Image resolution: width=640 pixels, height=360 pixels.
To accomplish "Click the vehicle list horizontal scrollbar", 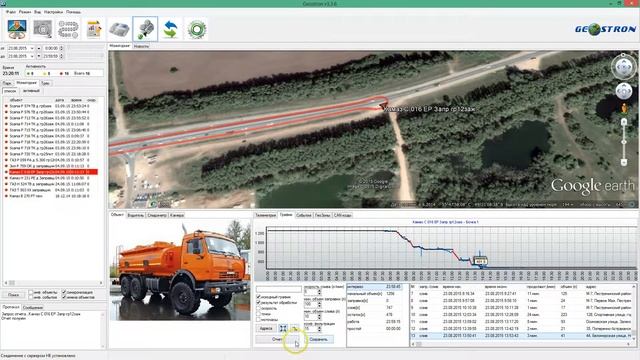I will click(x=53, y=282).
